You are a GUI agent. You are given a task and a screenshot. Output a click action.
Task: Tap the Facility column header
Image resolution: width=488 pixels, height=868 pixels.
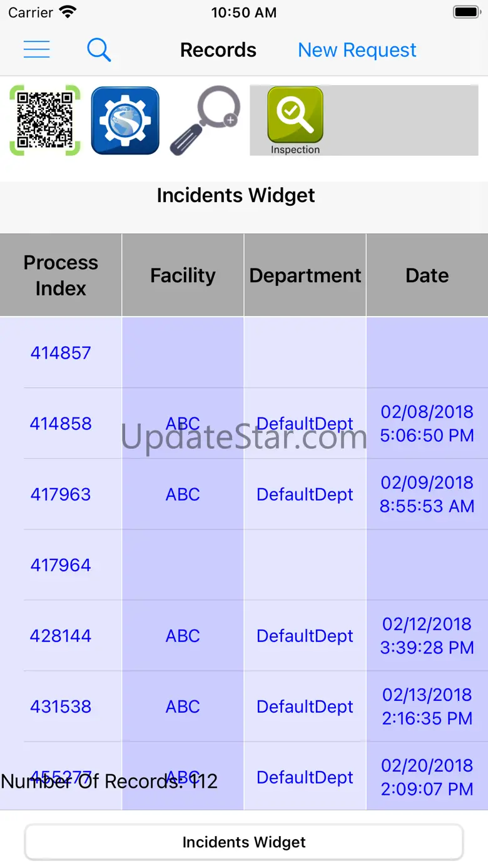(x=183, y=275)
